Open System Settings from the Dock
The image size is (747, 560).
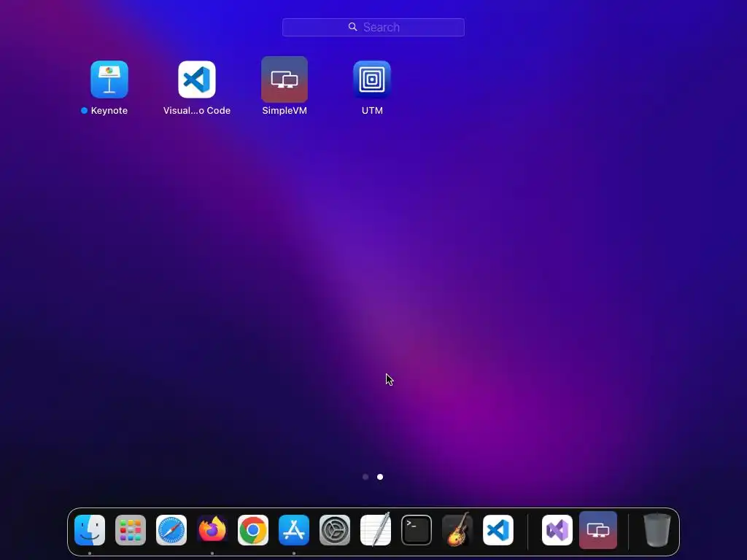click(x=335, y=530)
